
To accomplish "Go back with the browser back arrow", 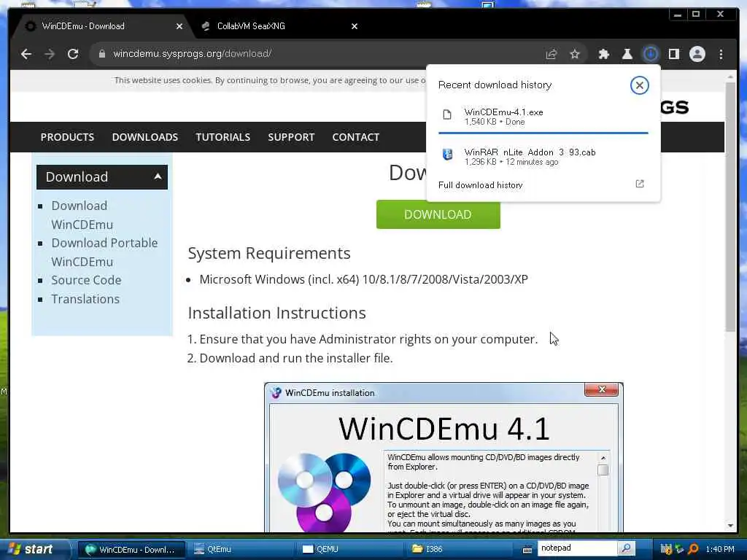I will (x=27, y=54).
